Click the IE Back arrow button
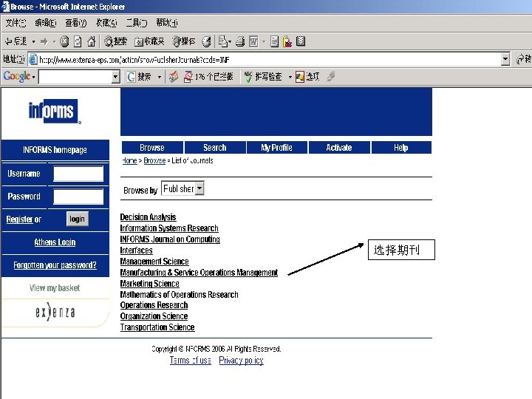The width and height of the screenshot is (532, 399). click(x=16, y=41)
